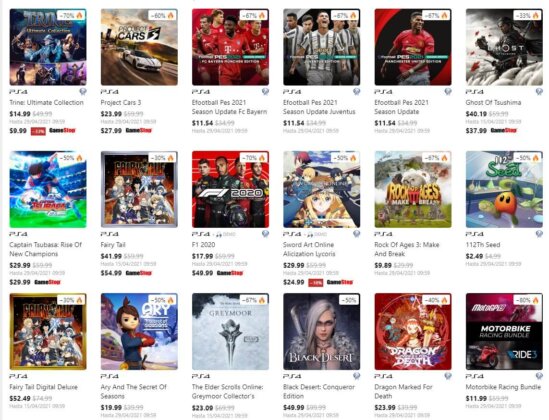Follow the Efootball Pes 2021 Season Update Juventus title
This screenshot has height=420, width=549.
click(319, 107)
